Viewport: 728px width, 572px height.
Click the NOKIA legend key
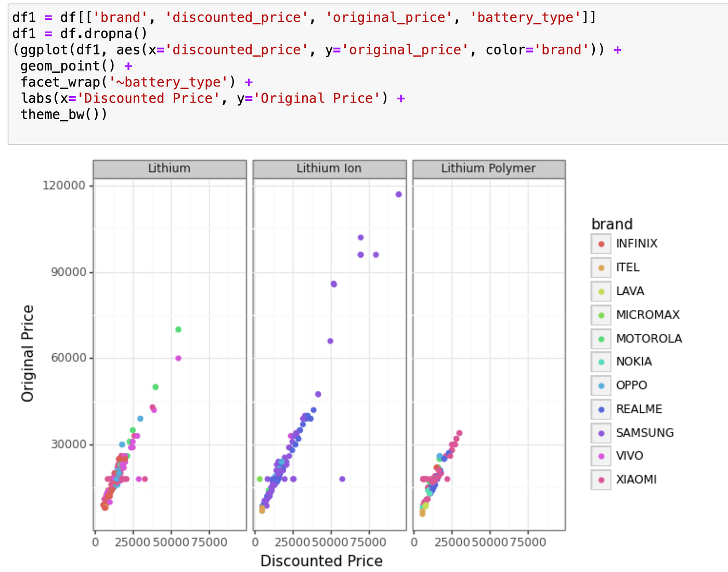coord(601,362)
